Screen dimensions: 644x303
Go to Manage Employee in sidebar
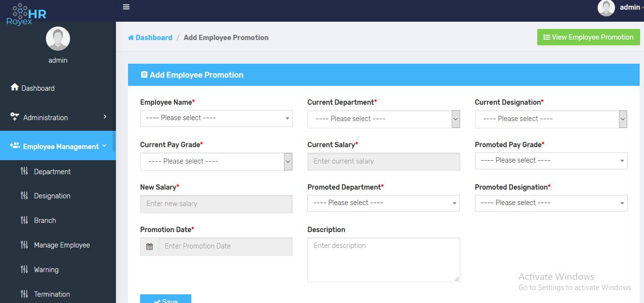pos(61,245)
